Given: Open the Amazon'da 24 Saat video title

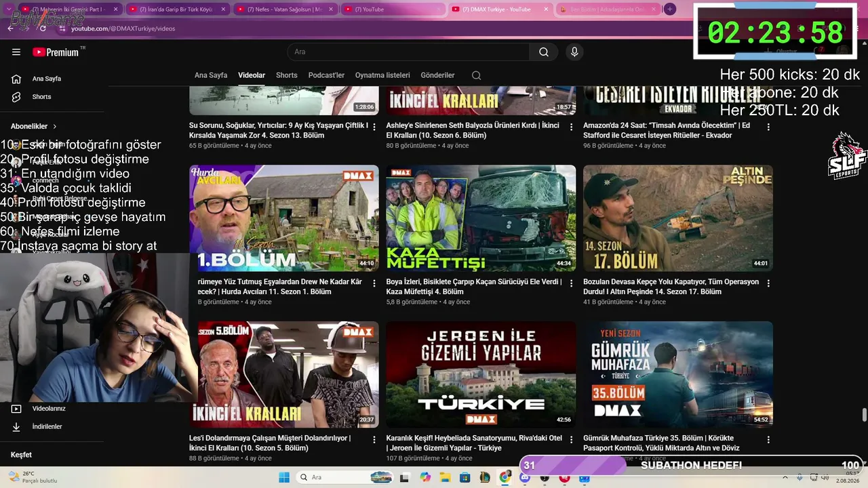Looking at the screenshot, I should point(667,131).
